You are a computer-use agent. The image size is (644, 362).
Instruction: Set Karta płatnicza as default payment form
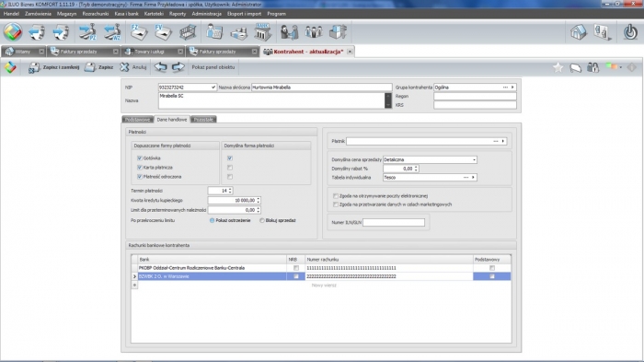coord(230,168)
